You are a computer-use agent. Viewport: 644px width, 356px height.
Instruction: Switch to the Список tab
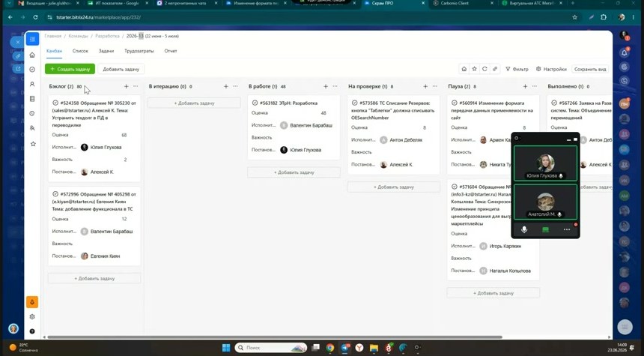coord(80,51)
